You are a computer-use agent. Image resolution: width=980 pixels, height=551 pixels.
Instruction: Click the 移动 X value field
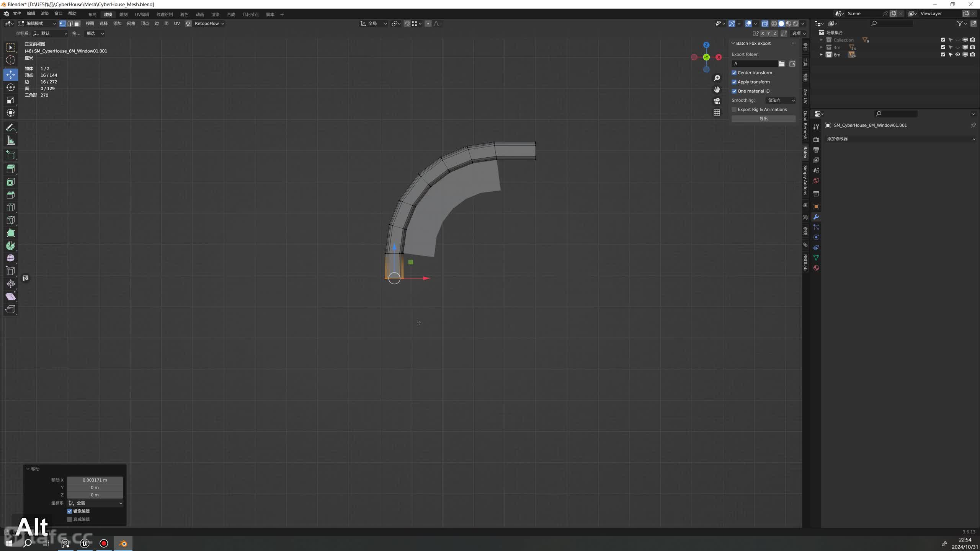[95, 480]
